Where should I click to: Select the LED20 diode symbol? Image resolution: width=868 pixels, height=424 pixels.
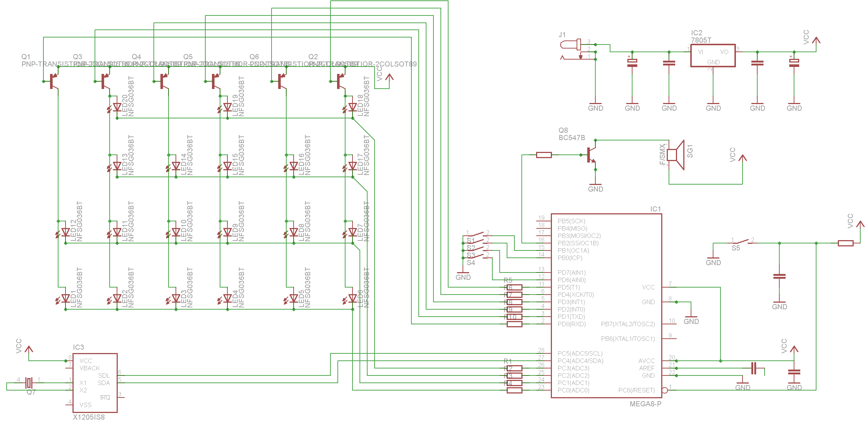pos(117,107)
